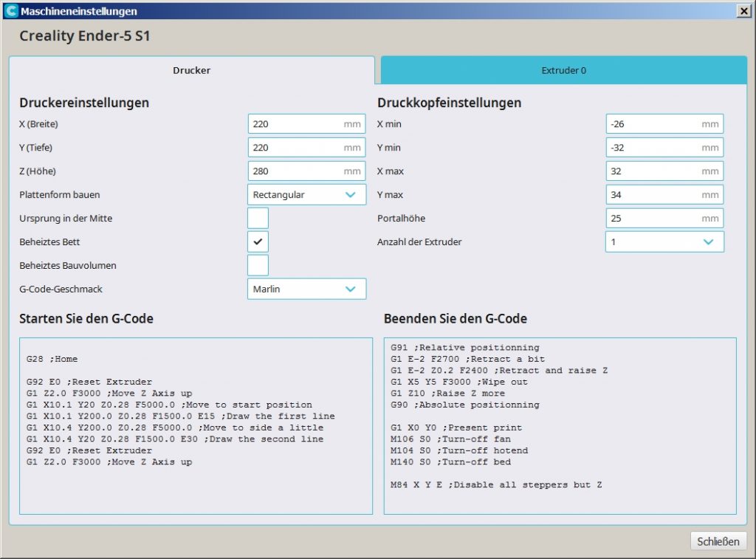Viewport: 756px width, 559px height.
Task: Close the Maschineneinstellungen window
Action: [744, 10]
